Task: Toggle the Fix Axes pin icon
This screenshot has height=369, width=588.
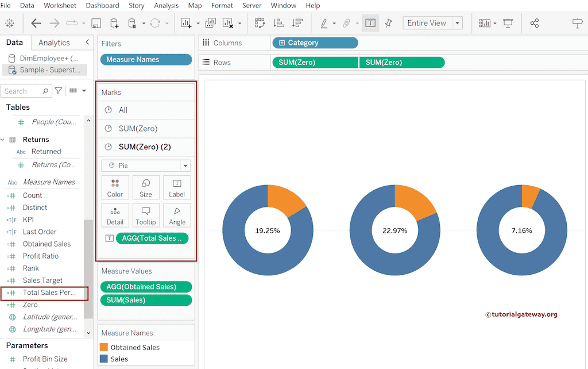Action: (389, 23)
